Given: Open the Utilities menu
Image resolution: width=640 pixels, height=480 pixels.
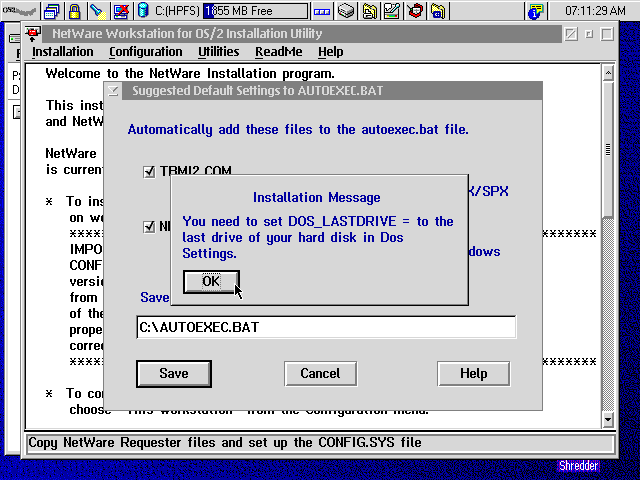Looking at the screenshot, I should 218,52.
